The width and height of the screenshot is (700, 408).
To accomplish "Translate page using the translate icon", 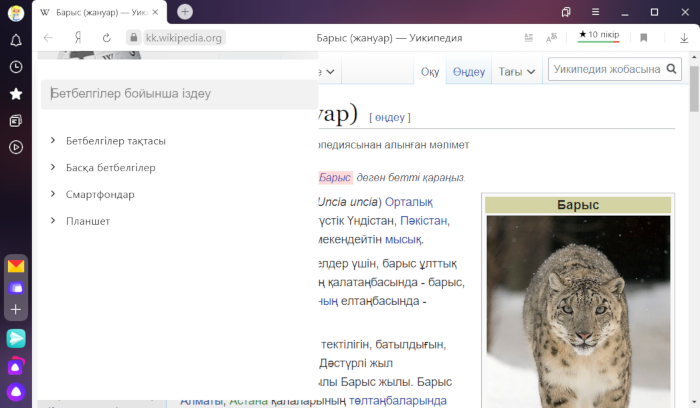I will (x=551, y=38).
